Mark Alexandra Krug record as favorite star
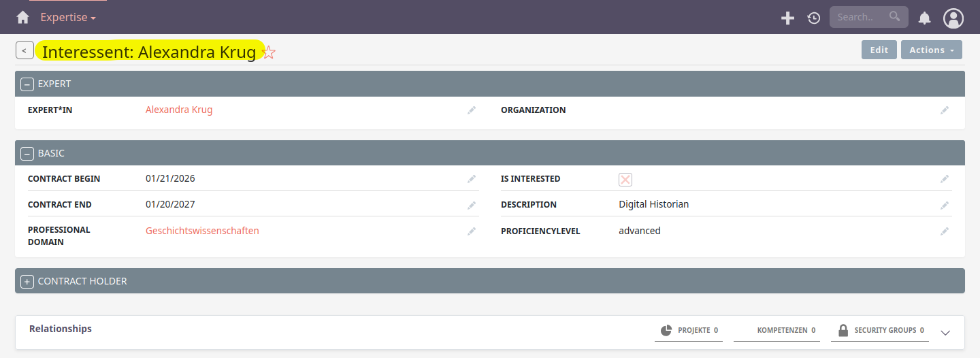Viewport: 980px width, 358px height. [269, 52]
